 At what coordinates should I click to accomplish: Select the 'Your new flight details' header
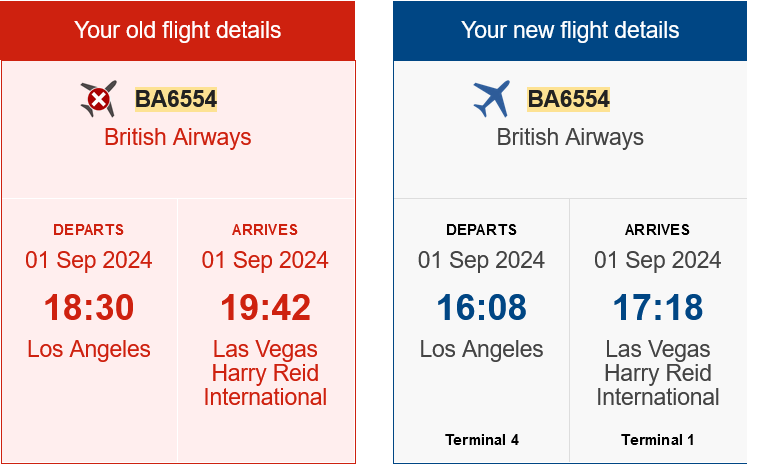click(x=570, y=30)
